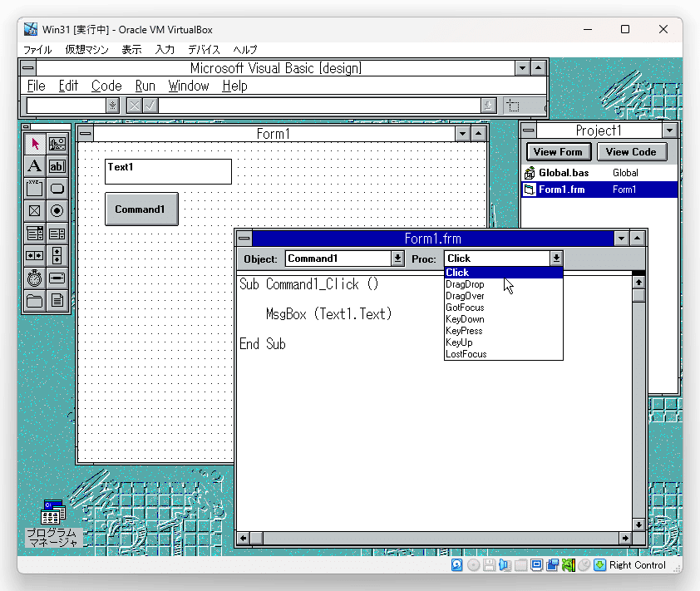
Task: Open the Form1.frm window control menu
Action: coord(244,238)
